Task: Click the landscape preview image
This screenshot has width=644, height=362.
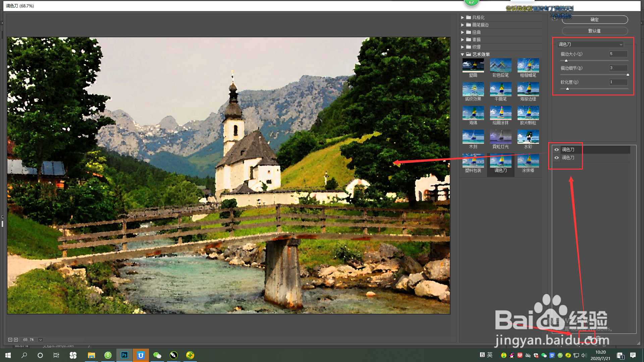Action: tap(229, 175)
